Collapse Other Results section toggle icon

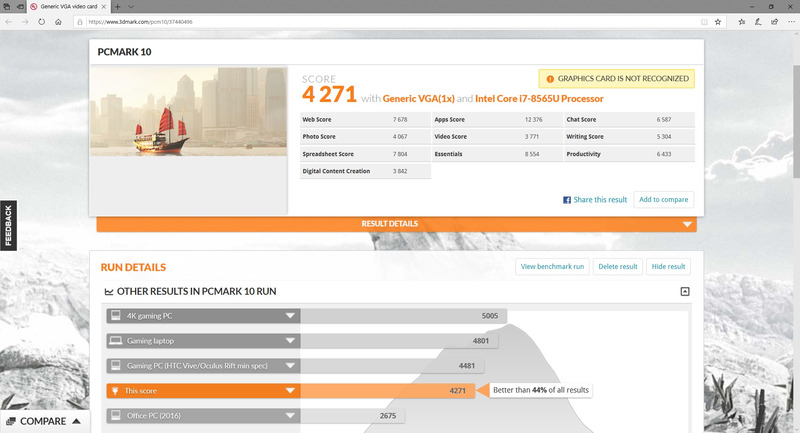coord(685,291)
